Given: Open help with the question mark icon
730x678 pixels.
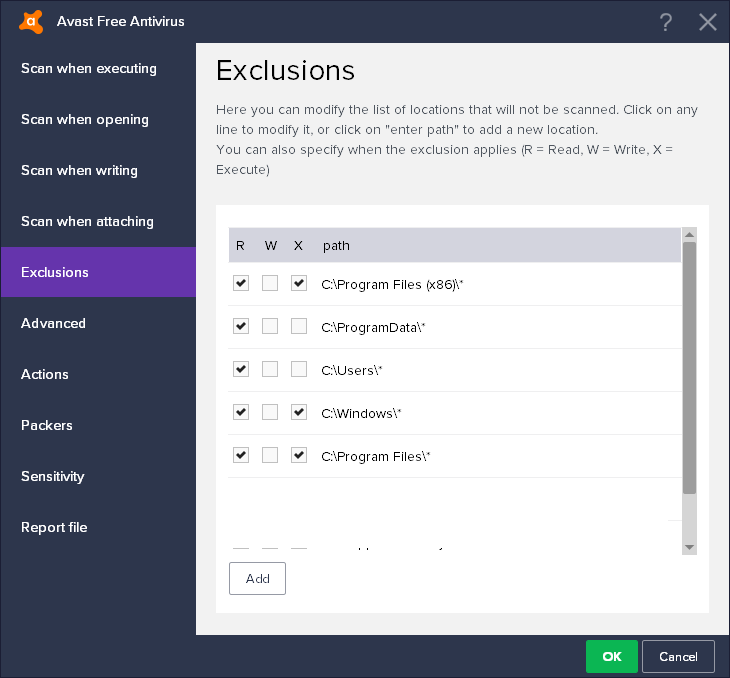Looking at the screenshot, I should pyautogui.click(x=666, y=22).
